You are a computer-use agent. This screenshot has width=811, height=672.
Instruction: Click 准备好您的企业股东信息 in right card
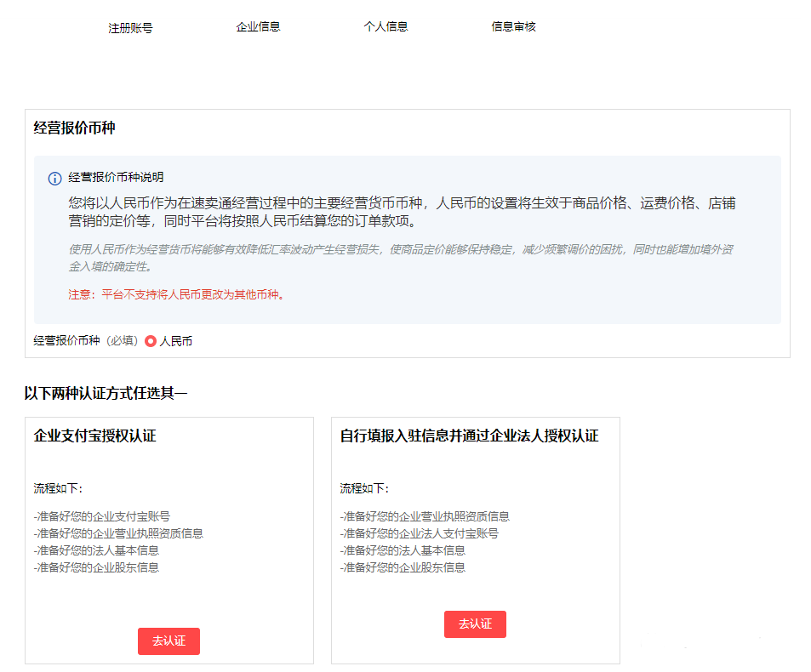click(x=403, y=567)
